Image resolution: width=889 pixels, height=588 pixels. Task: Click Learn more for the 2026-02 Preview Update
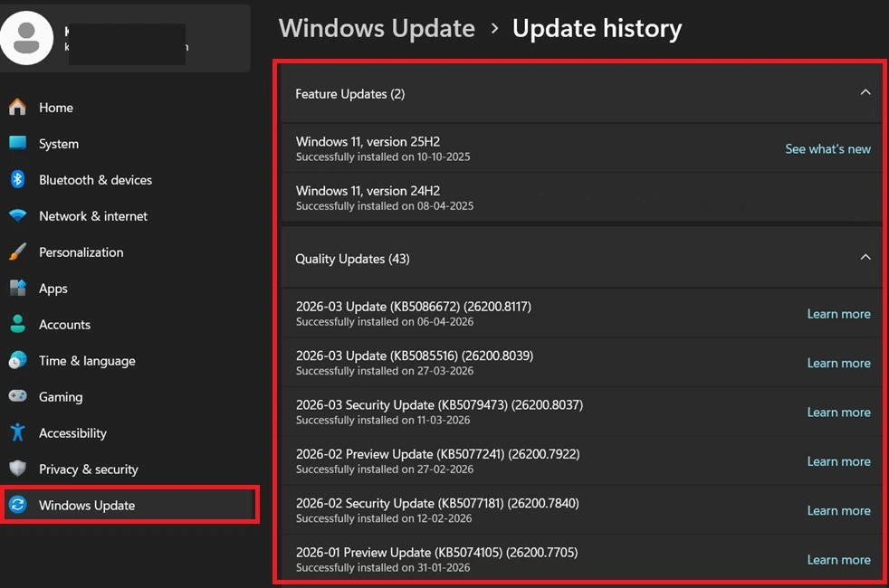838,461
